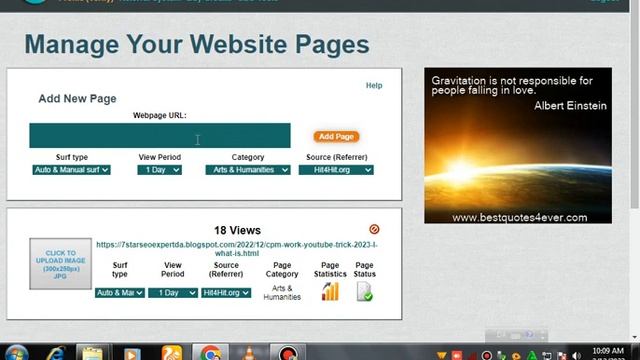Click the upload image placeholder box
This screenshot has height=360, width=640.
point(60,264)
